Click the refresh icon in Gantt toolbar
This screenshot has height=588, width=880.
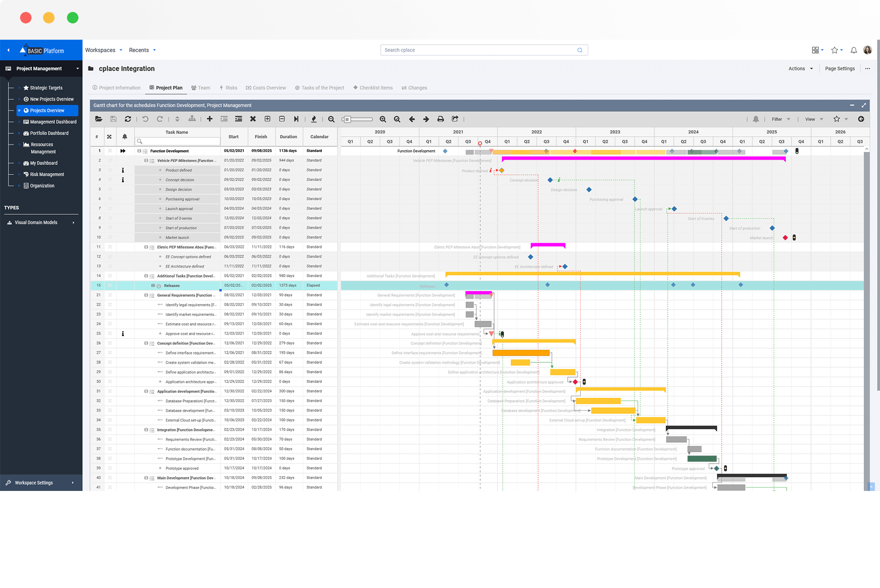click(128, 119)
